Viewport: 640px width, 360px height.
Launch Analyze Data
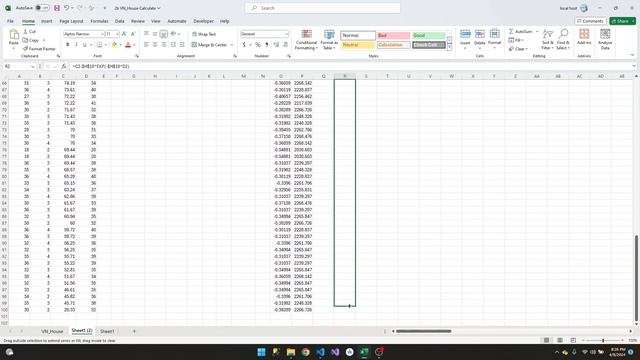605,40
